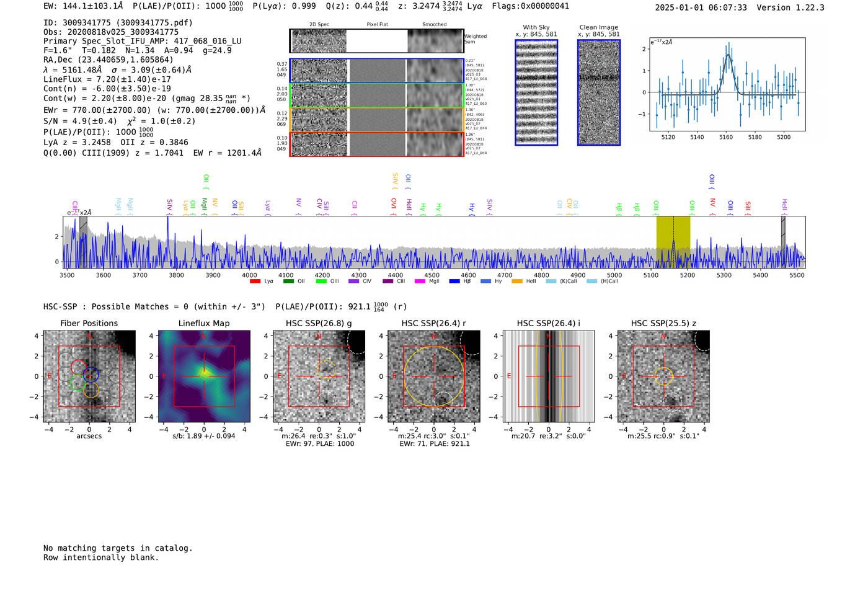Open the Lineflux Map panel
This screenshot has width=868, height=591.
coord(204,376)
